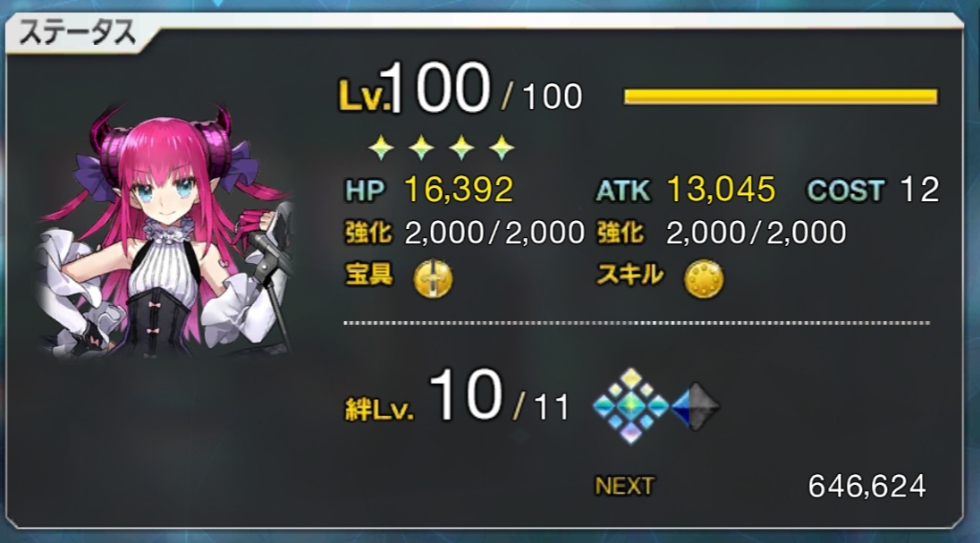
Task: Click the second gold rarity star
Action: (421, 148)
